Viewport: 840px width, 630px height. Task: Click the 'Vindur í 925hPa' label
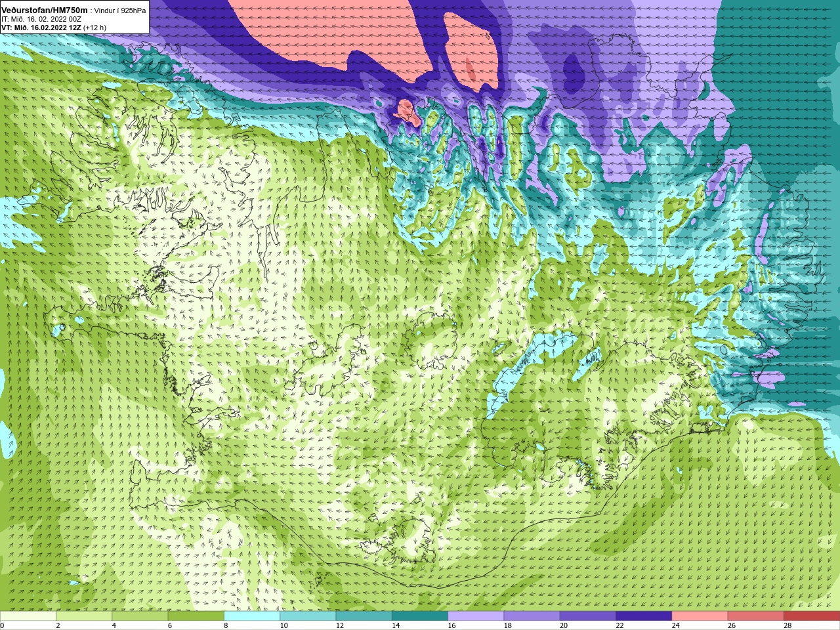tap(120, 11)
